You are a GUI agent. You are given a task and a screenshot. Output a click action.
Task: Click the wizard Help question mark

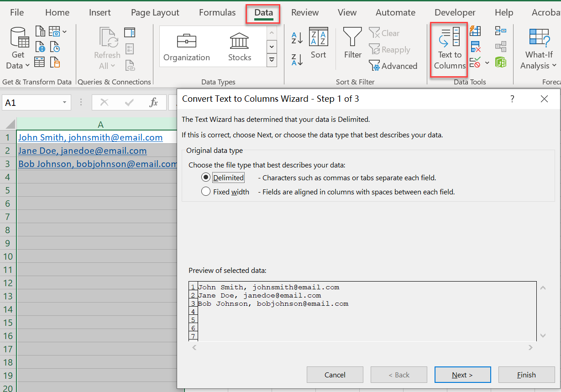[512, 99]
